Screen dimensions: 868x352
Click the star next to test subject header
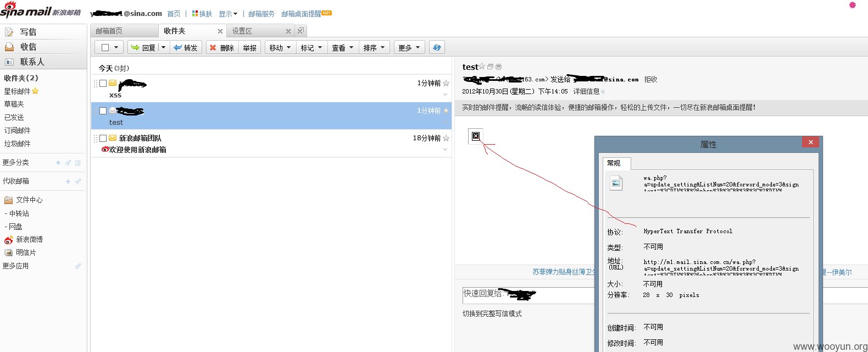click(x=482, y=67)
